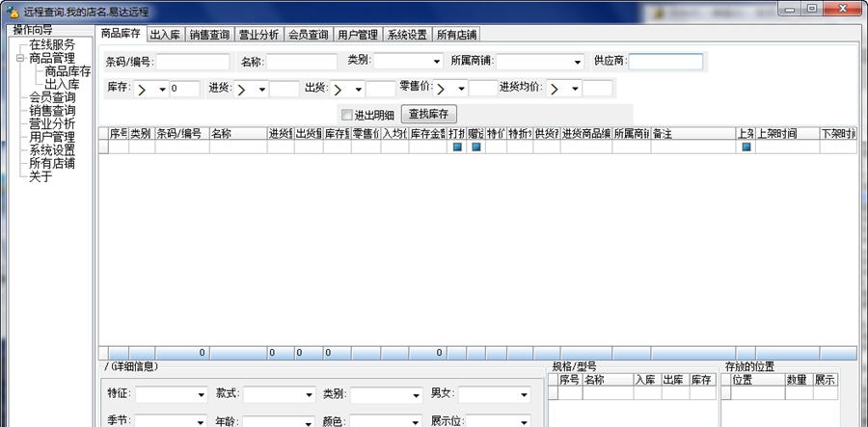The width and height of the screenshot is (868, 427).
Task: Open the 特征 dropdown in detail panel
Action: (x=201, y=395)
